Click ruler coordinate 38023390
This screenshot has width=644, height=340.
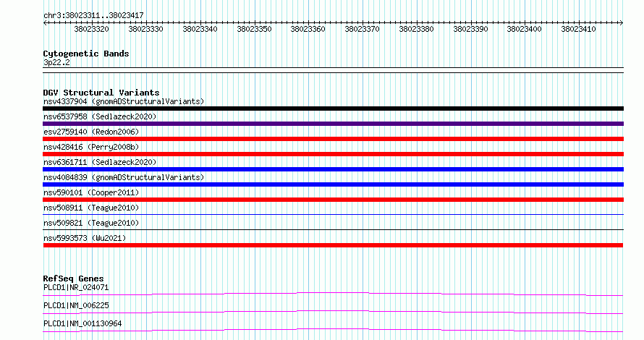point(470,29)
